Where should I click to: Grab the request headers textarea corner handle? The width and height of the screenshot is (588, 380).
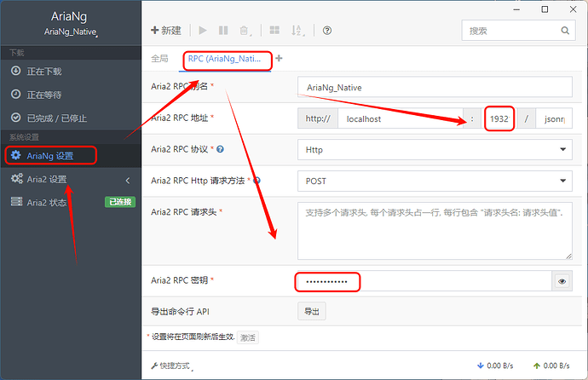pos(569,256)
